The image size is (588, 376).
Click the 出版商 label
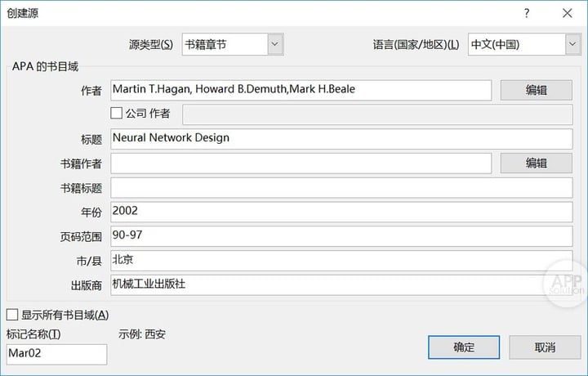click(x=87, y=285)
